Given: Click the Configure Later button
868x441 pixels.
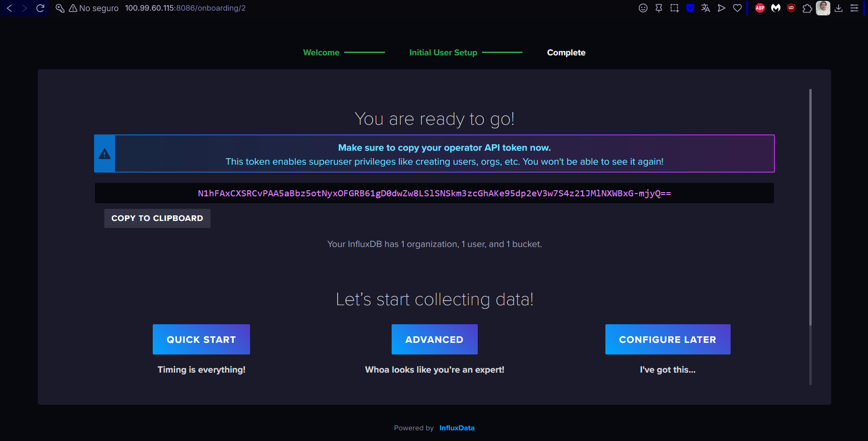Looking at the screenshot, I should coord(668,340).
